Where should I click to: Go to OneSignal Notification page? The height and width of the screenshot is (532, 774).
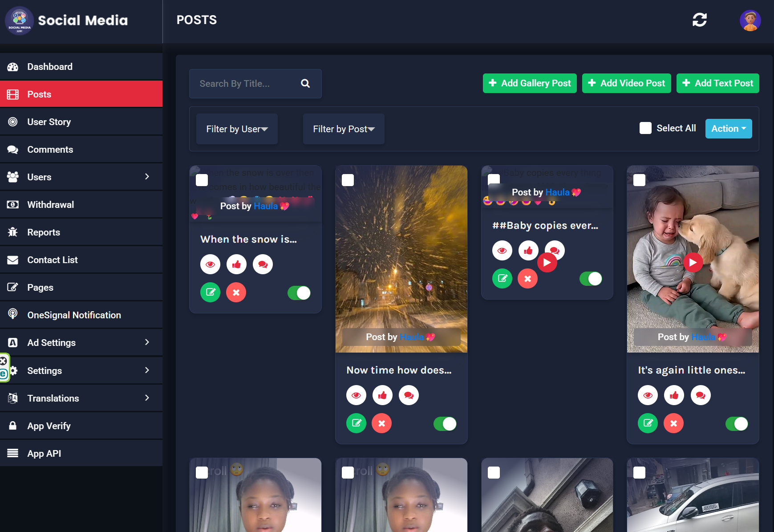pos(74,315)
